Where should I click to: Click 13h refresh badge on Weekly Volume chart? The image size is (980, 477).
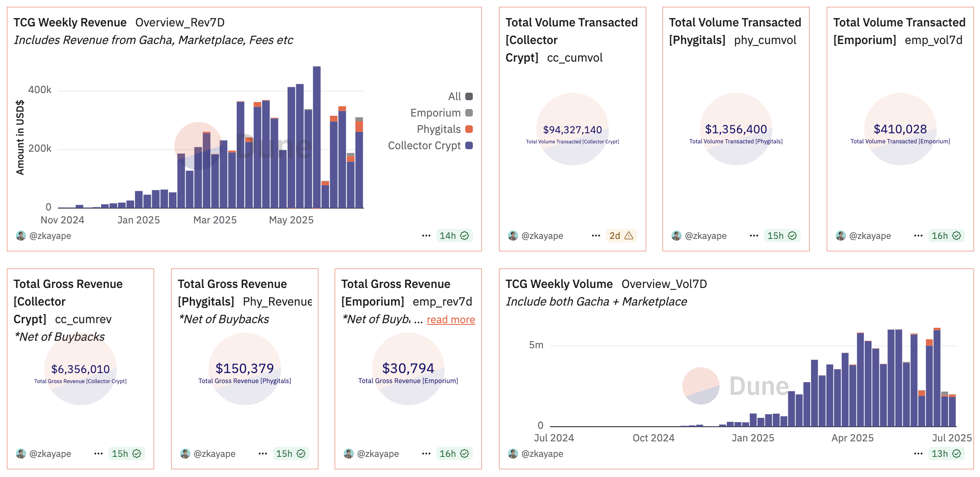pos(946,454)
